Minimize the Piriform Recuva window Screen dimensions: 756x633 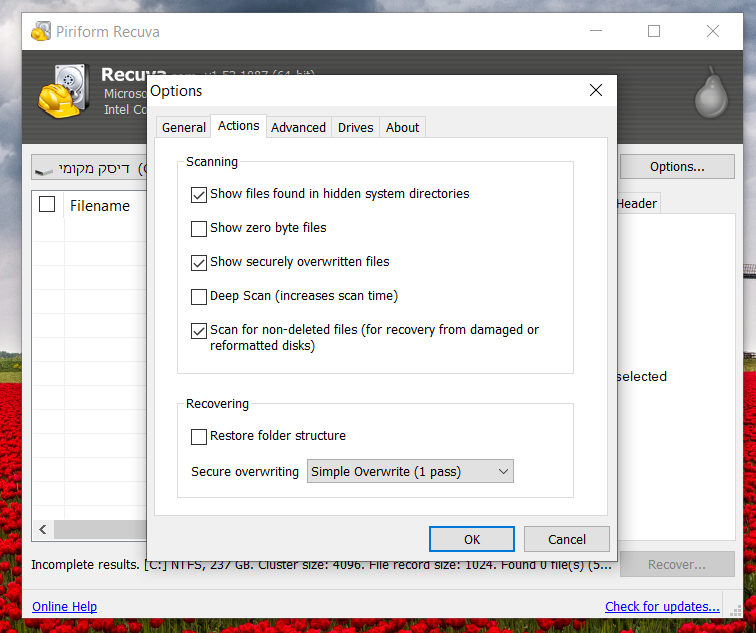[x=596, y=31]
